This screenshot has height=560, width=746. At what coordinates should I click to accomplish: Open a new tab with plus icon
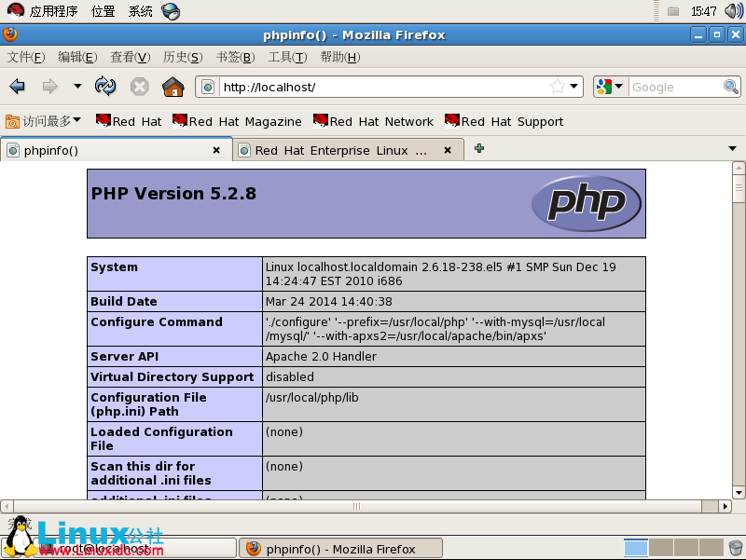479,149
